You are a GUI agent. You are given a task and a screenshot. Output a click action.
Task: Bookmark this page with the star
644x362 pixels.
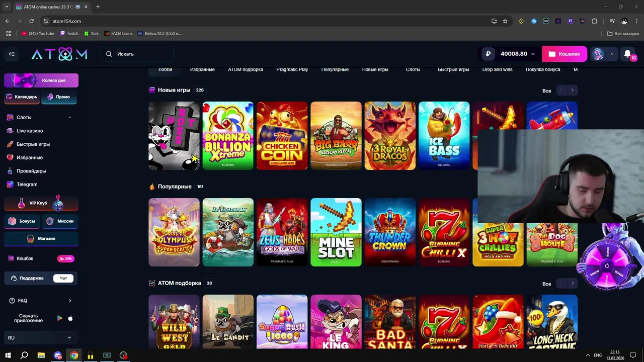click(x=505, y=21)
